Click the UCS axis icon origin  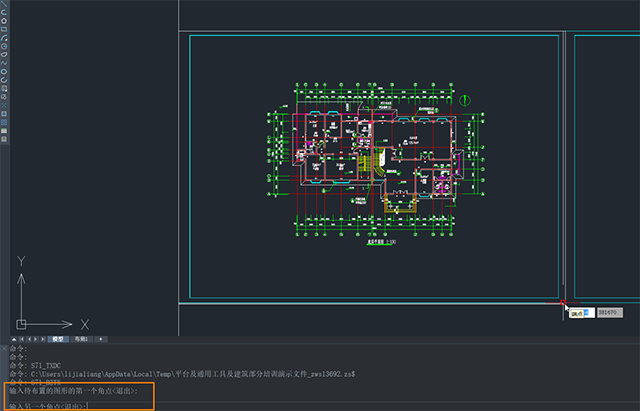coord(20,324)
